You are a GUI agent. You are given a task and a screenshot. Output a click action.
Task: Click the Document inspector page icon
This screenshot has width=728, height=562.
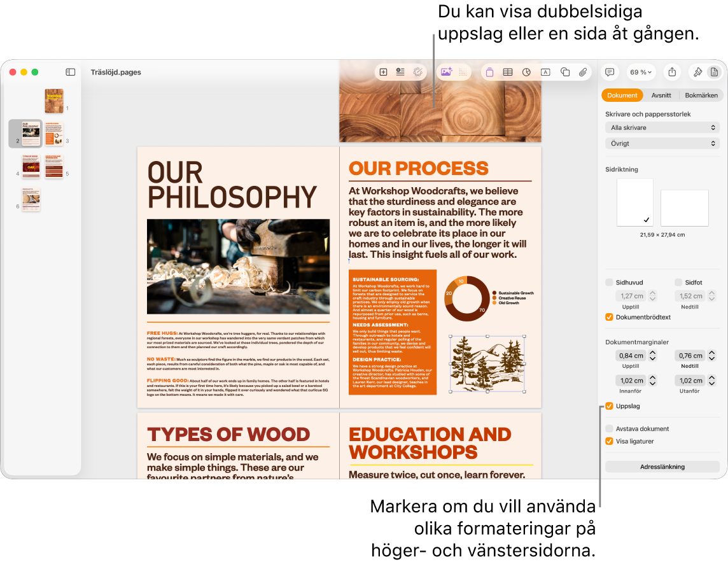pos(714,72)
